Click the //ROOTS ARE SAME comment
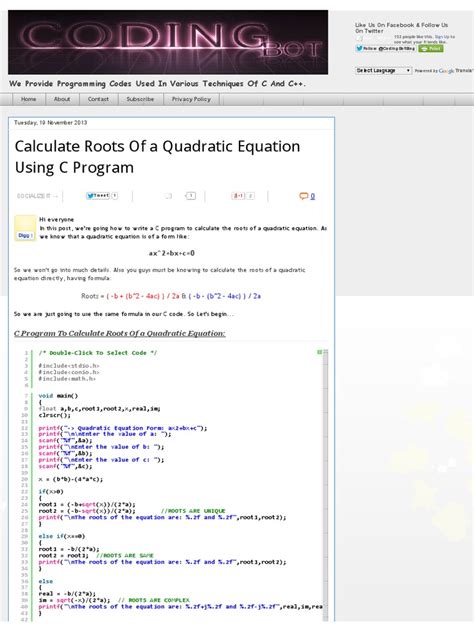Image resolution: width=474 pixels, height=632 pixels. point(125,555)
